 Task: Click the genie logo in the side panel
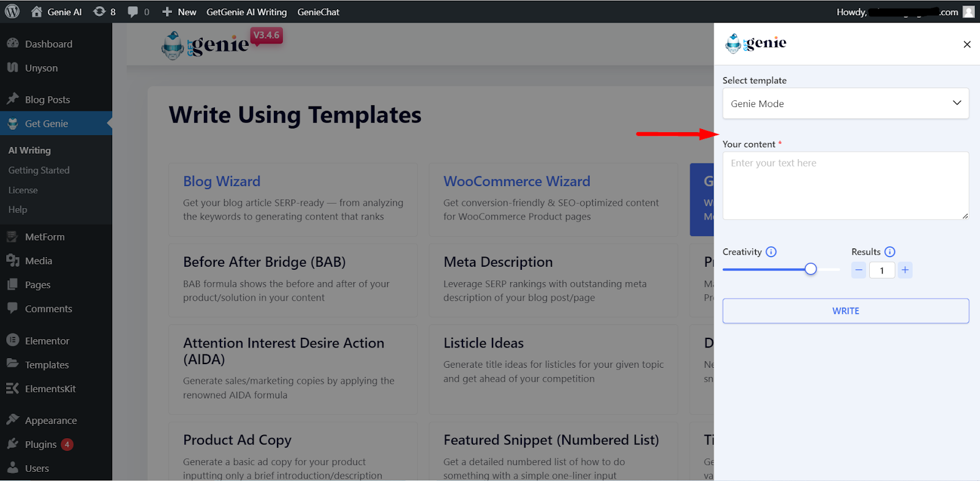(756, 43)
